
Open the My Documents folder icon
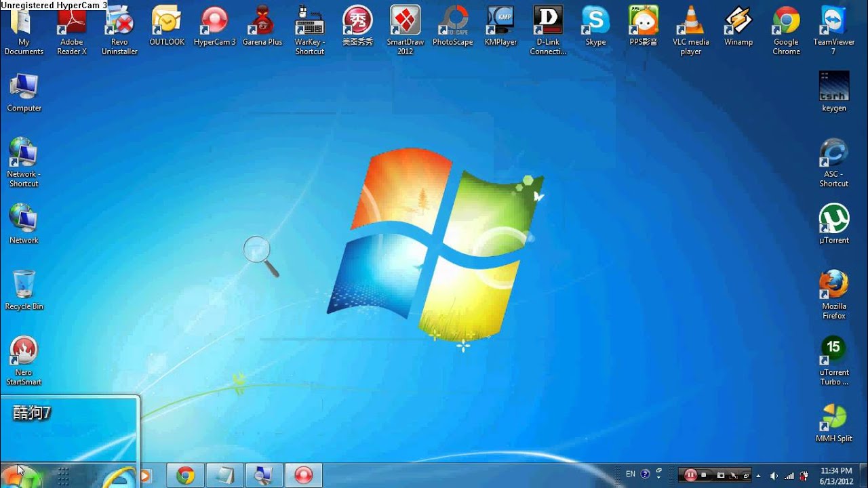[24, 30]
